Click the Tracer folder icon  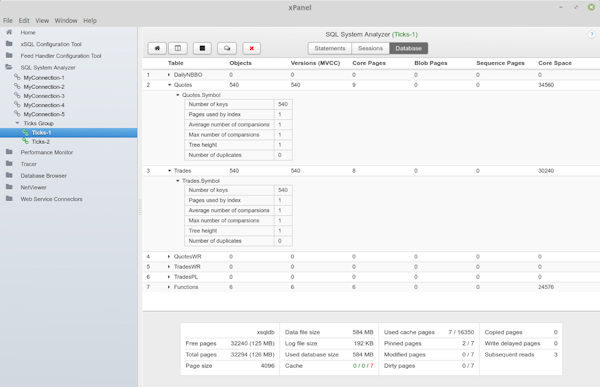tap(9, 163)
